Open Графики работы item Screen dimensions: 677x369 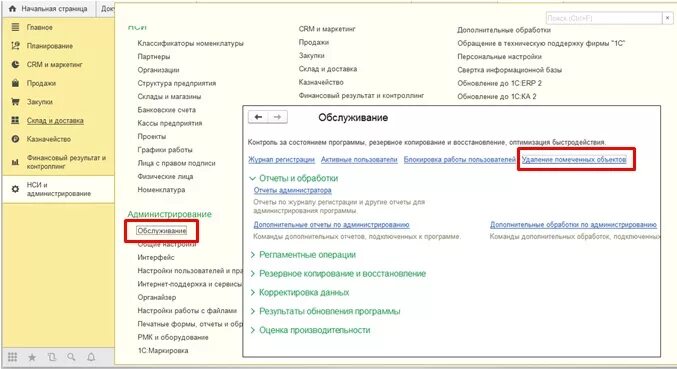click(165, 150)
